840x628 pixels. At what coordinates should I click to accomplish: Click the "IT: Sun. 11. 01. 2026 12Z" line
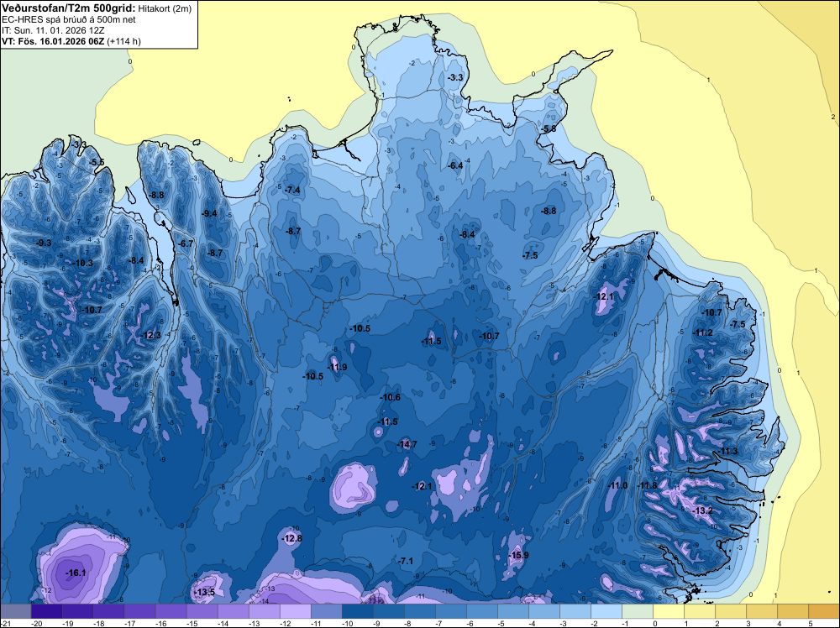tap(53, 30)
